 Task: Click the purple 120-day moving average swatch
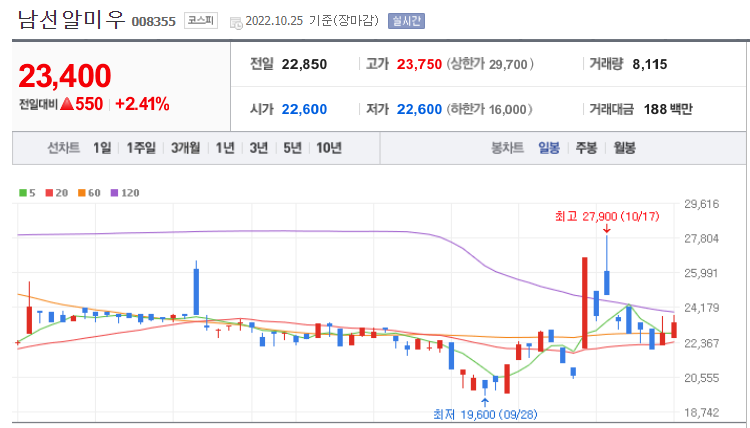(x=114, y=193)
